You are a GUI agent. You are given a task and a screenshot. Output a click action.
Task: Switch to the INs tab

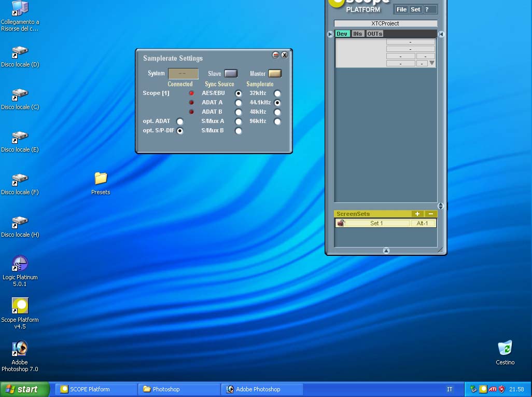[x=357, y=34]
